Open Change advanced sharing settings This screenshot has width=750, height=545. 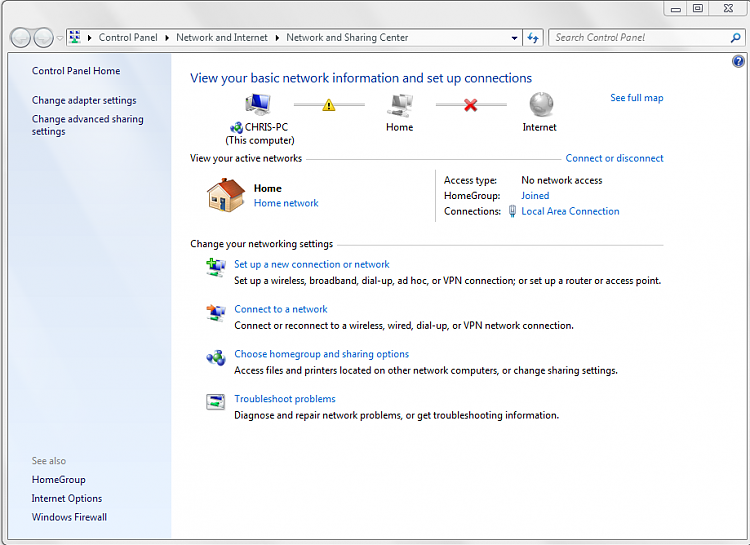[88, 125]
